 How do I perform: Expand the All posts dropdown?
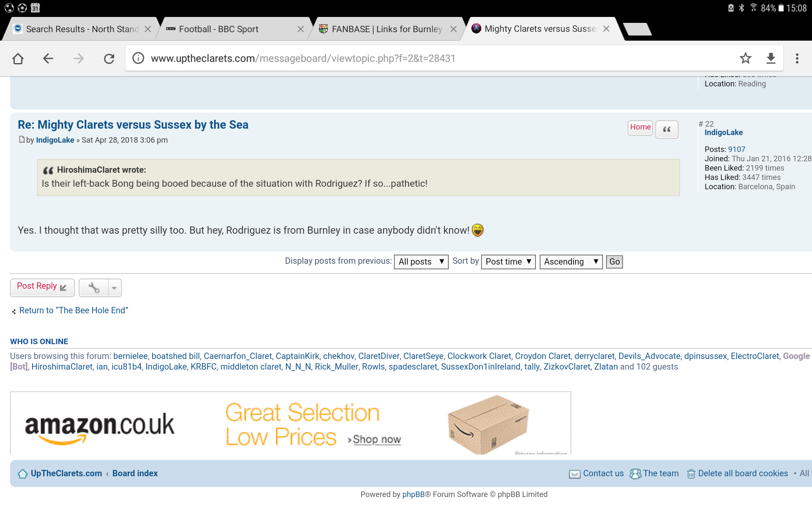pos(421,262)
